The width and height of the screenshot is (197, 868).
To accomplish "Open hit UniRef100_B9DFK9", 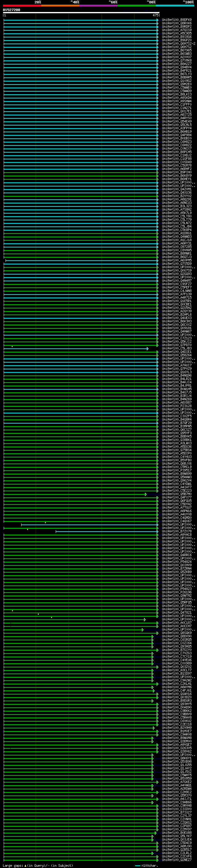I will 177,20.
